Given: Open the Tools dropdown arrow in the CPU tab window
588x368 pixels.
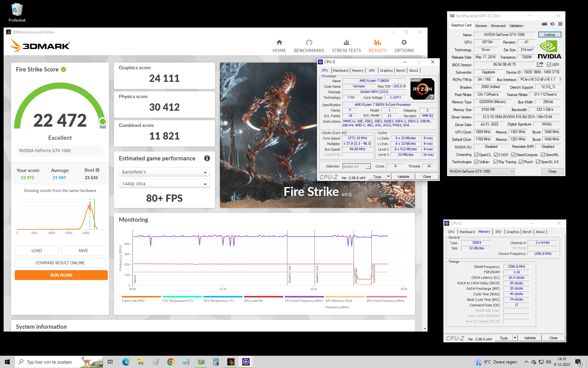Looking at the screenshot, I should point(388,177).
